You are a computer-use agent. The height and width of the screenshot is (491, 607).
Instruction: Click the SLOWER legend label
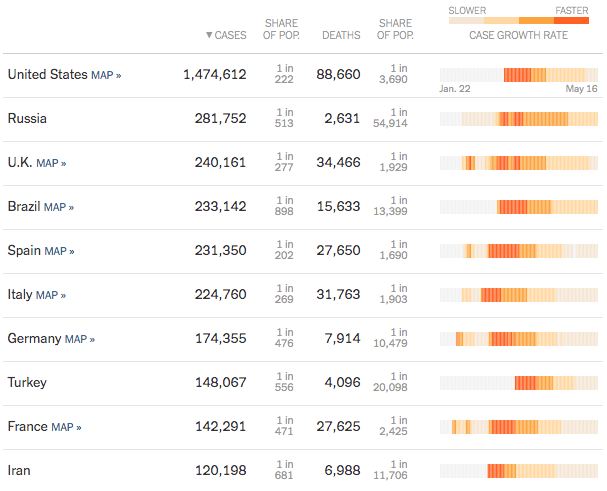coord(467,10)
